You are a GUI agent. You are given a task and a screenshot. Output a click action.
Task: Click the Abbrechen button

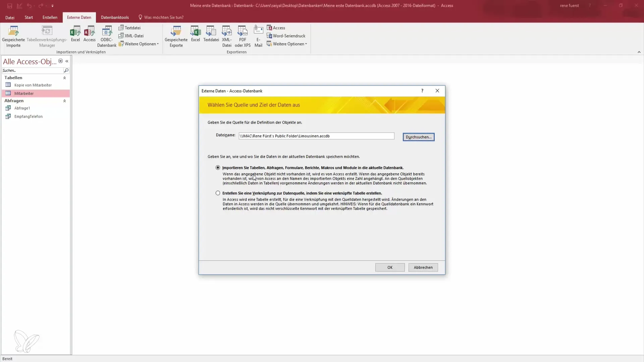coord(423,267)
